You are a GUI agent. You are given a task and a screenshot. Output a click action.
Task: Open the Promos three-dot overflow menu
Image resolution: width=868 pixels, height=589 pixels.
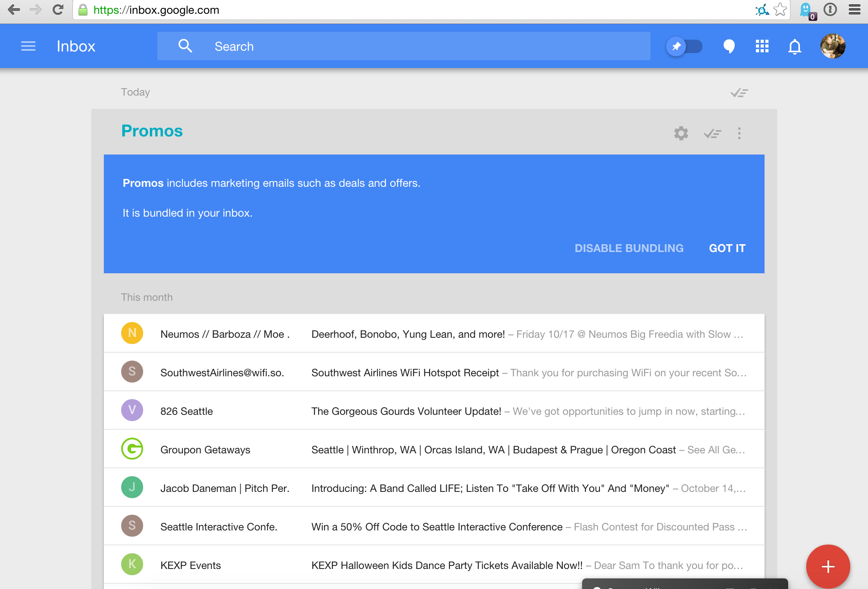tap(739, 133)
